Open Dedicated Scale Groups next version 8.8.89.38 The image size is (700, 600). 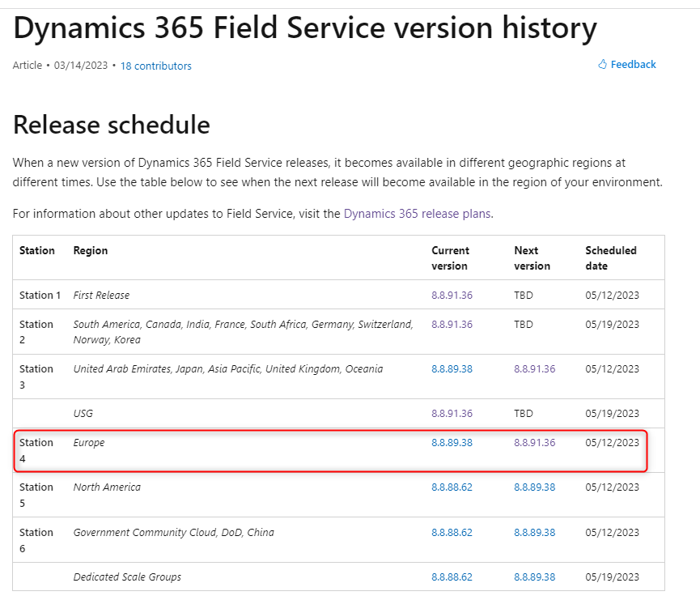[x=534, y=577]
